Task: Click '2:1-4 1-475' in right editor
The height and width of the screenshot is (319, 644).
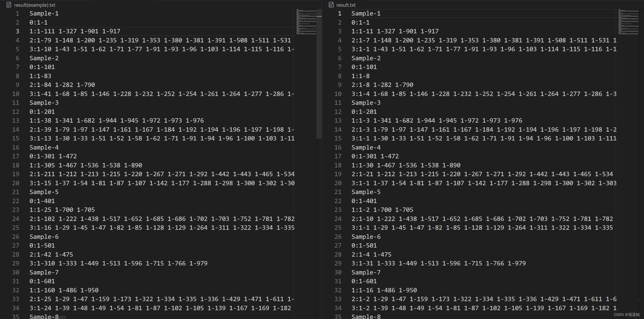Action: pyautogui.click(x=371, y=255)
